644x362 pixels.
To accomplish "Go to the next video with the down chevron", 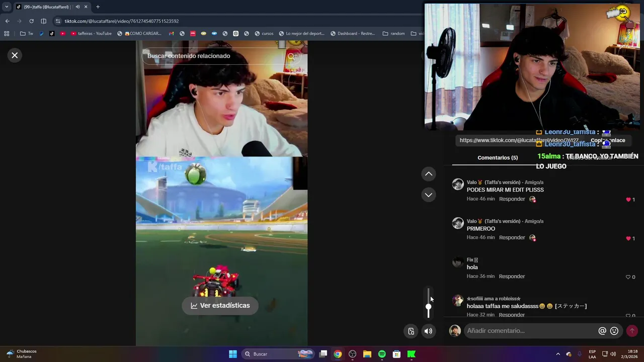I will [429, 195].
